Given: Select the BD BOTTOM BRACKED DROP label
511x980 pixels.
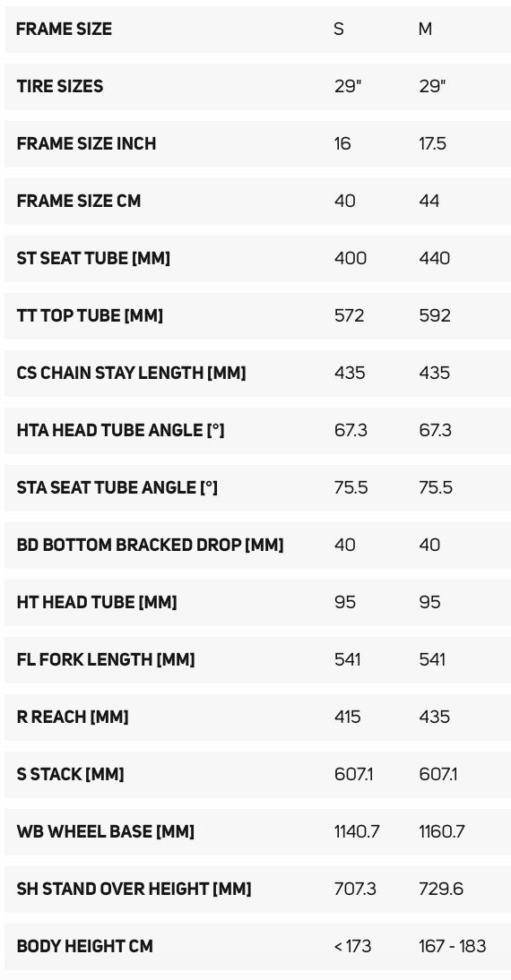Looking at the screenshot, I should click(150, 545).
